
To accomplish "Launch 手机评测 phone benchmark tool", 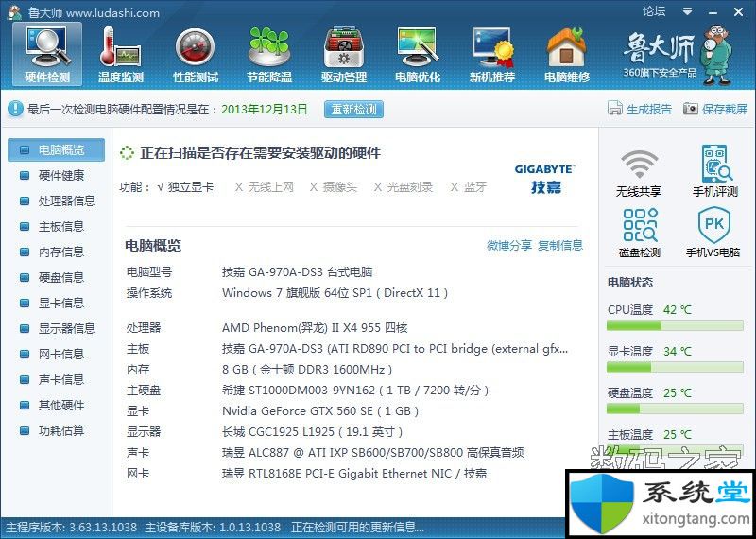I will pos(715,171).
